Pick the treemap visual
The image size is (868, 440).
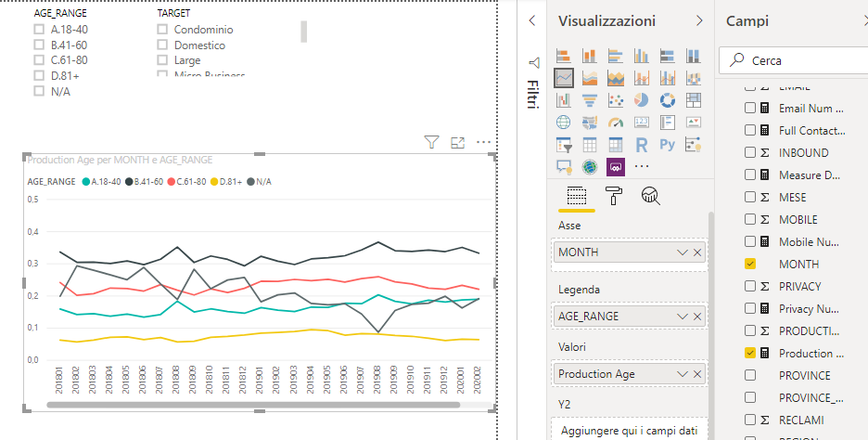(x=693, y=100)
